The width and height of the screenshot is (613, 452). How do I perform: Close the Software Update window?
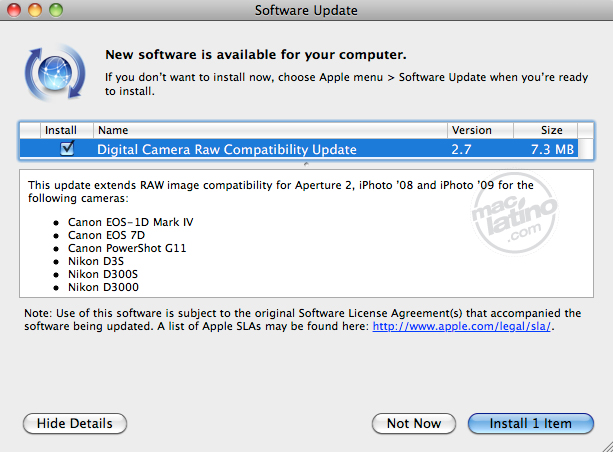point(14,10)
